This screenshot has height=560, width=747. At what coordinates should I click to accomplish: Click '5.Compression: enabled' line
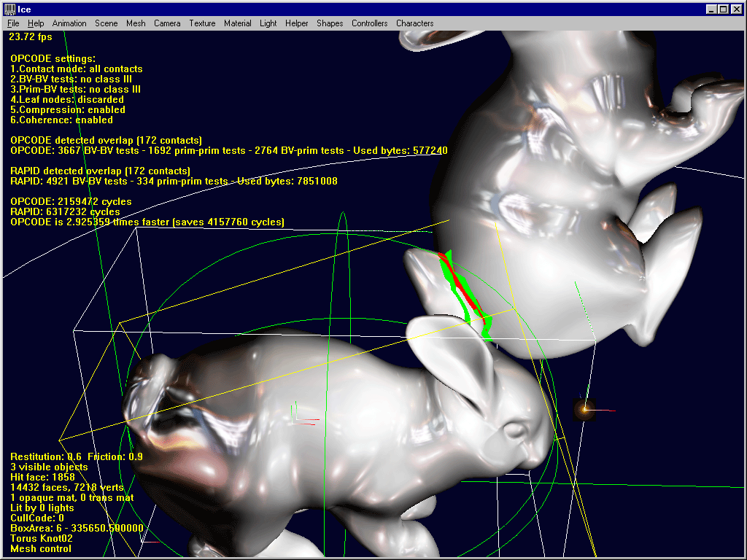(x=68, y=110)
